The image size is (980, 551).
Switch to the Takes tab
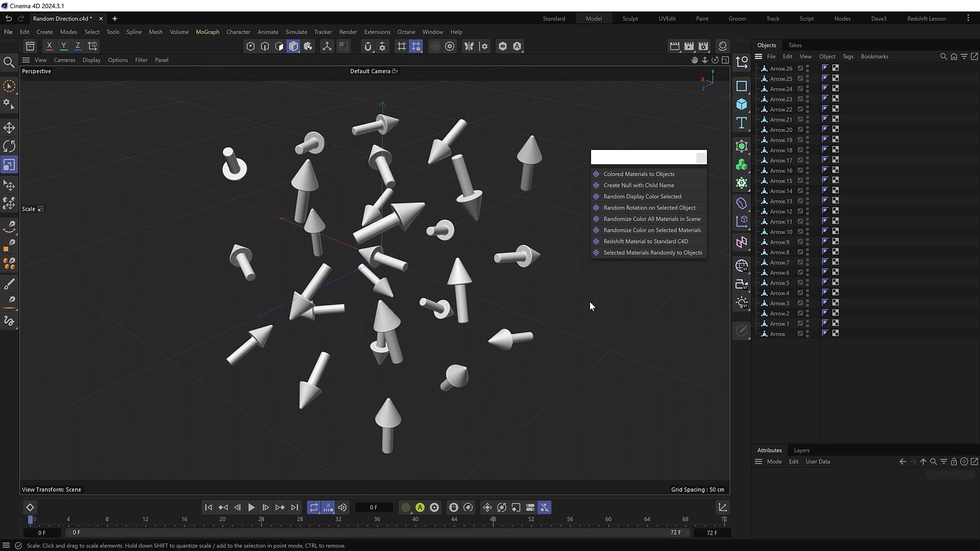tap(795, 45)
